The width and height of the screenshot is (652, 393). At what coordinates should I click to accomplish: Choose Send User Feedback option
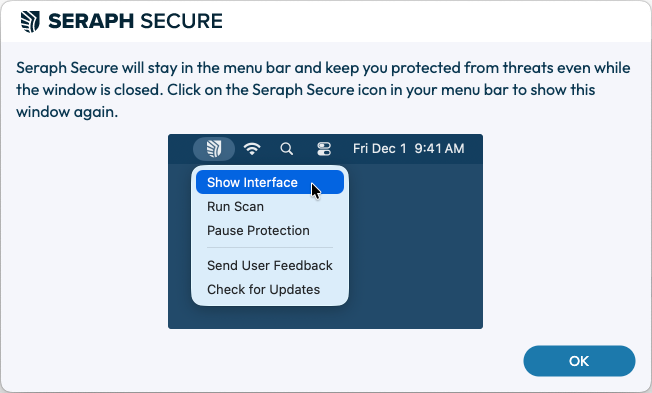click(270, 265)
